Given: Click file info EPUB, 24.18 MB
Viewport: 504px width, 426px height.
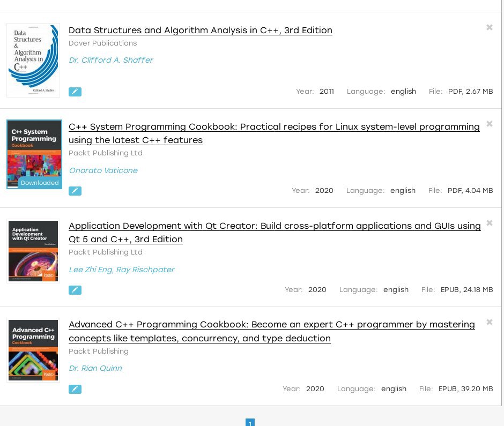Looking at the screenshot, I should tap(466, 290).
